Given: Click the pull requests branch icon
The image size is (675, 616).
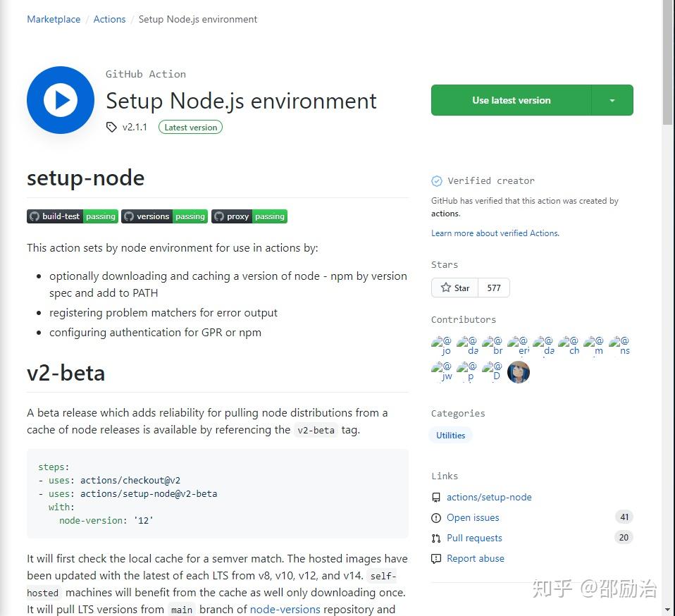Looking at the screenshot, I should click(437, 538).
